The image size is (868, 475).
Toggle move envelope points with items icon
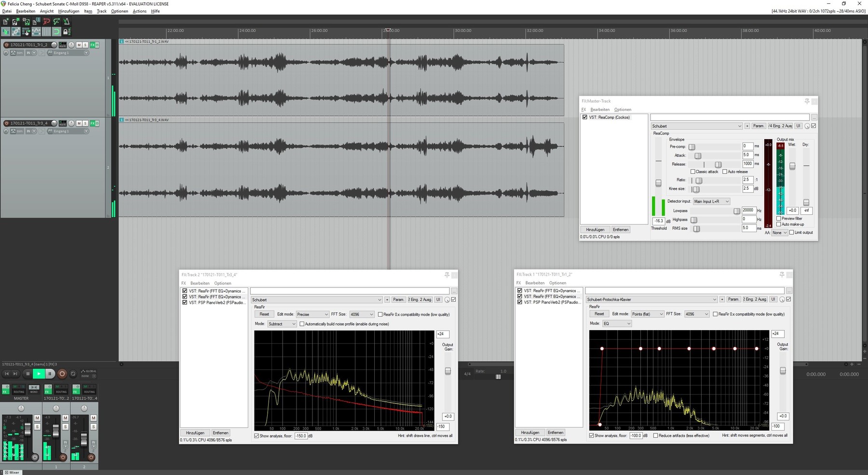[x=36, y=31]
